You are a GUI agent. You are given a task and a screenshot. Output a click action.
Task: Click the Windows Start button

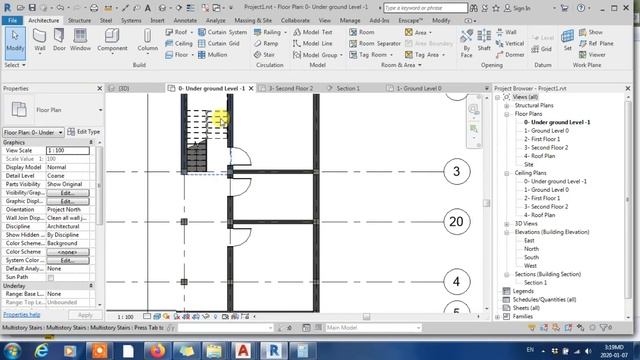tap(13, 351)
